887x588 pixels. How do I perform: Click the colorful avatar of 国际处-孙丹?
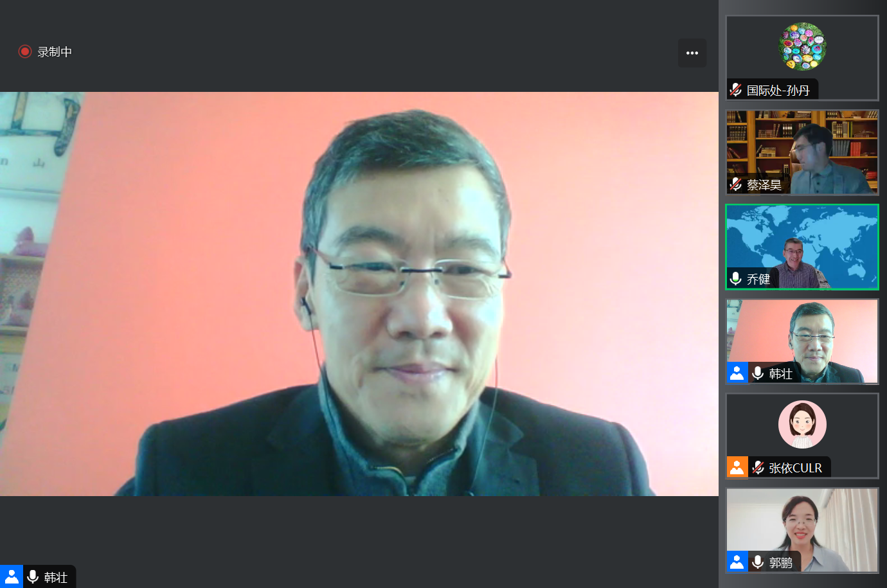(x=802, y=47)
